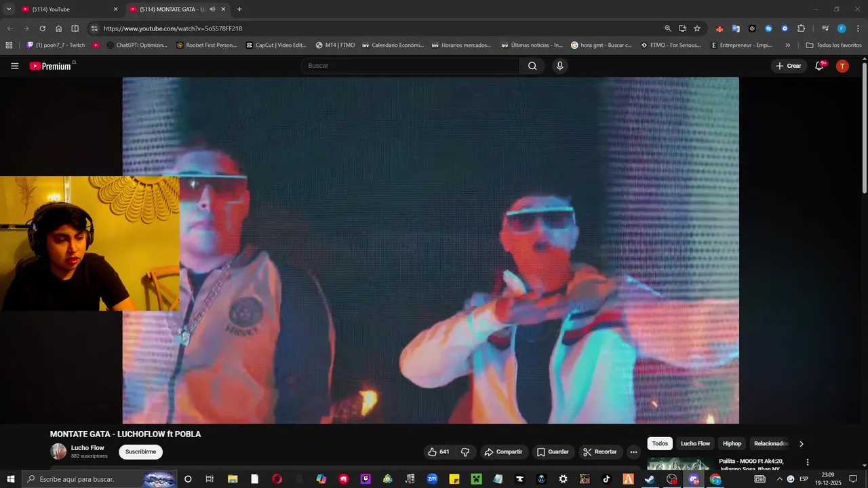
Task: Open the Todos los favoritos folder
Action: (833, 45)
